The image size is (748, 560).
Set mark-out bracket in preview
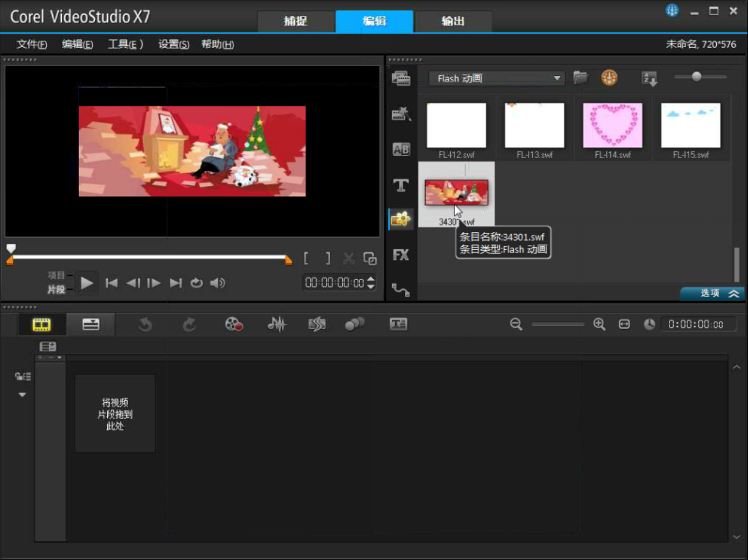328,259
